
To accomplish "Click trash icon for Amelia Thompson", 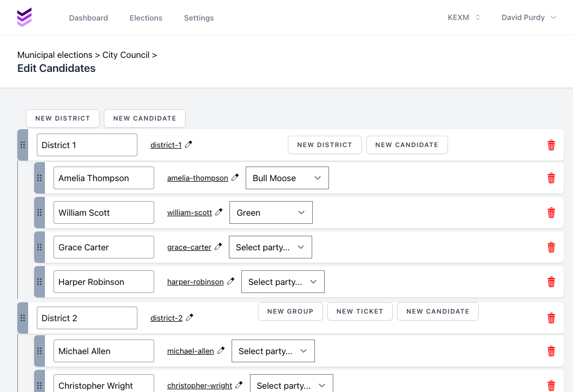I will [x=551, y=178].
